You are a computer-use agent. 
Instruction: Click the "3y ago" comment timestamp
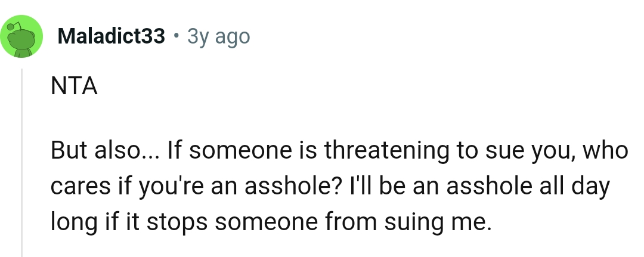pos(218,37)
